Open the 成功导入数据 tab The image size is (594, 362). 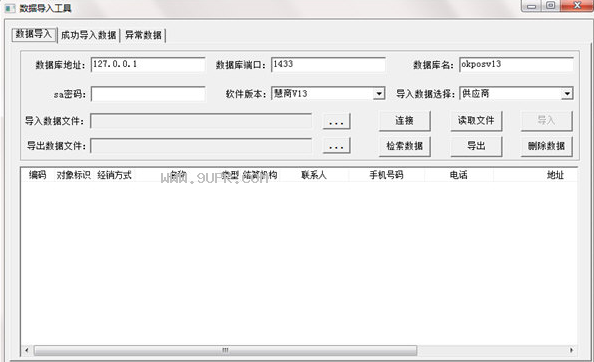click(88, 35)
